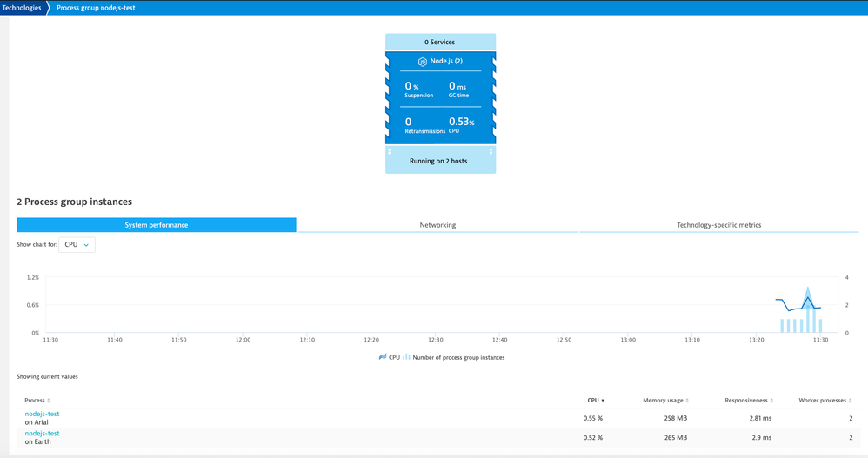This screenshot has height=458, width=868.
Task: Open nodejs-test process on Earth
Action: [x=42, y=433]
